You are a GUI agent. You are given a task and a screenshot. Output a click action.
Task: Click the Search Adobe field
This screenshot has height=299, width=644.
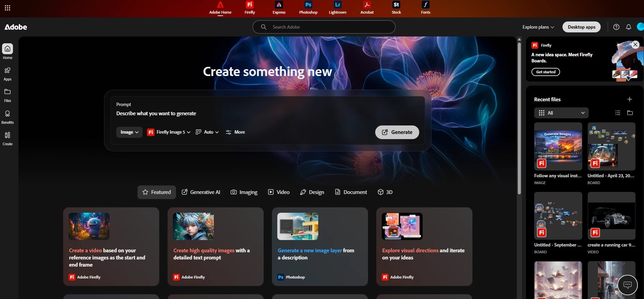click(x=324, y=27)
